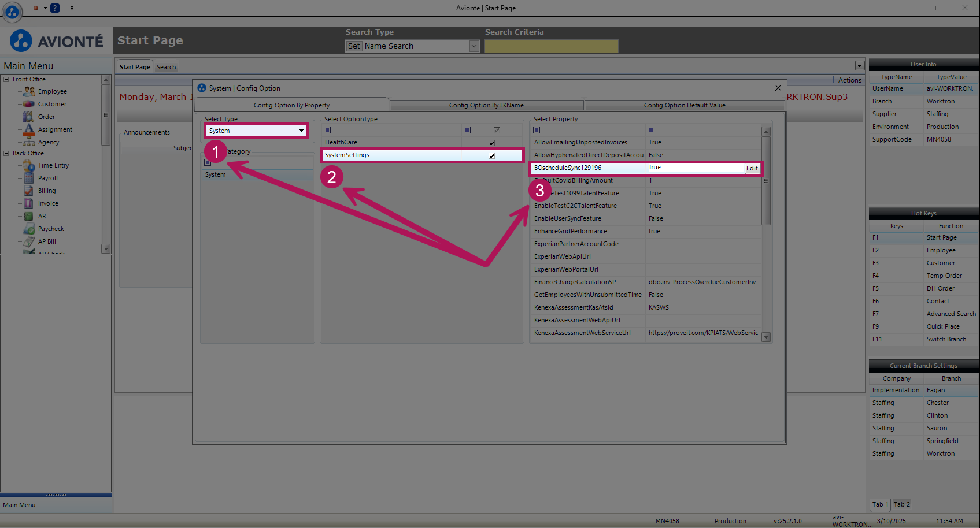Image resolution: width=980 pixels, height=528 pixels.
Task: Select the Order icon in the menu tree
Action: 28,117
